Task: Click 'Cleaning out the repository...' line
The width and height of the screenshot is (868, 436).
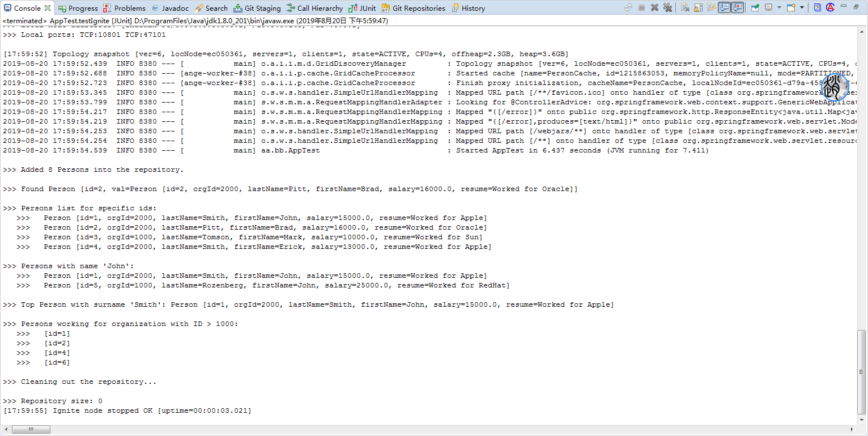Action: [x=80, y=382]
